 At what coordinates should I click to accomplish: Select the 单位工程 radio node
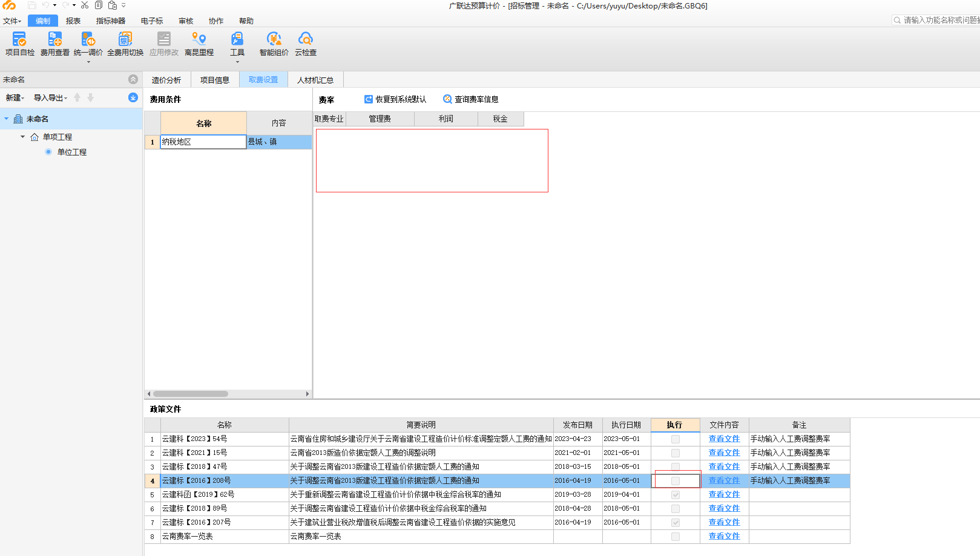pyautogui.click(x=48, y=152)
